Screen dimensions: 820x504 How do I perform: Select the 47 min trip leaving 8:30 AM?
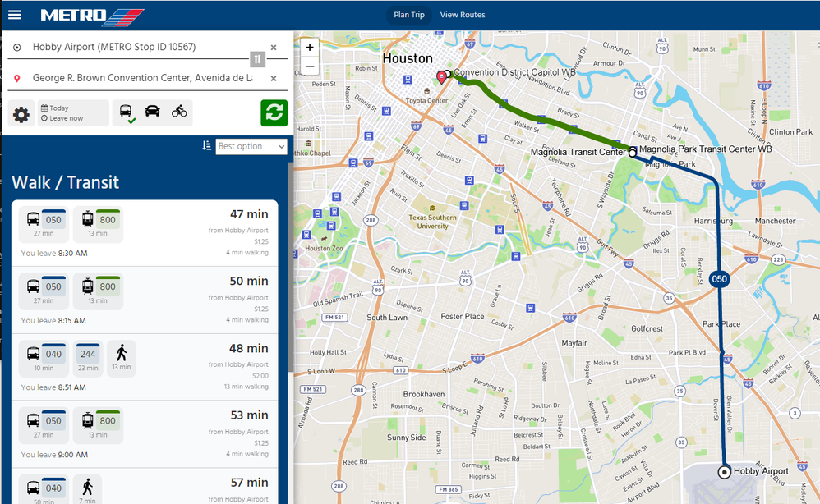click(145, 233)
